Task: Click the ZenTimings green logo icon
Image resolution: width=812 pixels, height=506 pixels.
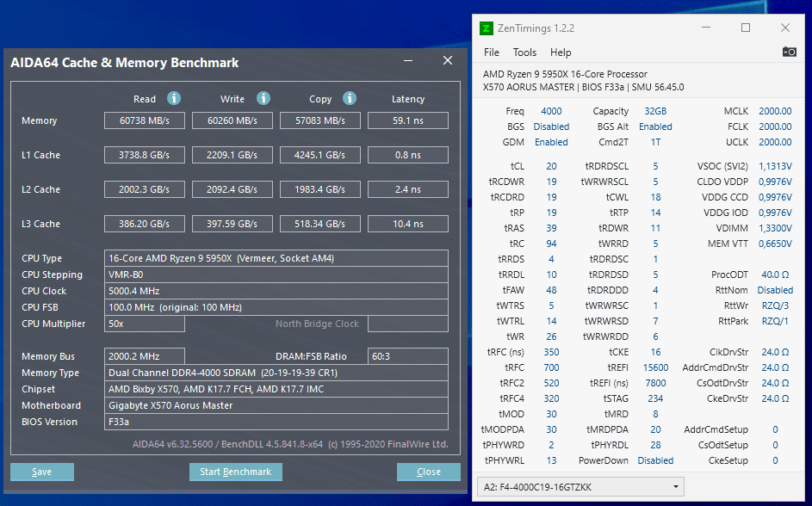Action: pos(486,28)
